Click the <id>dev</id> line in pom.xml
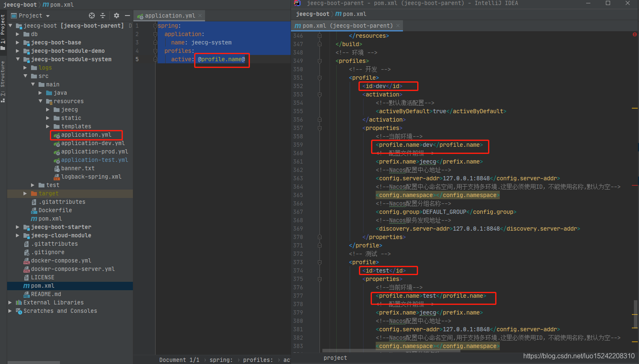 tap(382, 86)
